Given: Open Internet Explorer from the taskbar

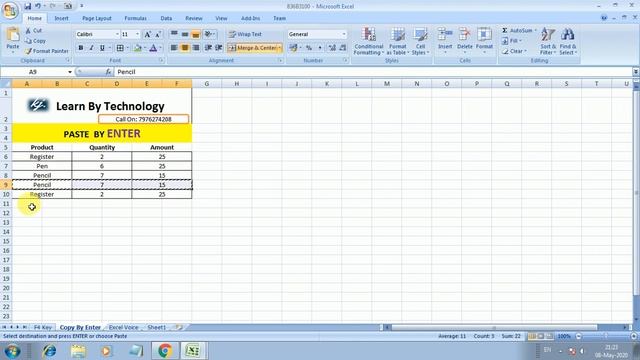Looking at the screenshot, I should (49, 351).
